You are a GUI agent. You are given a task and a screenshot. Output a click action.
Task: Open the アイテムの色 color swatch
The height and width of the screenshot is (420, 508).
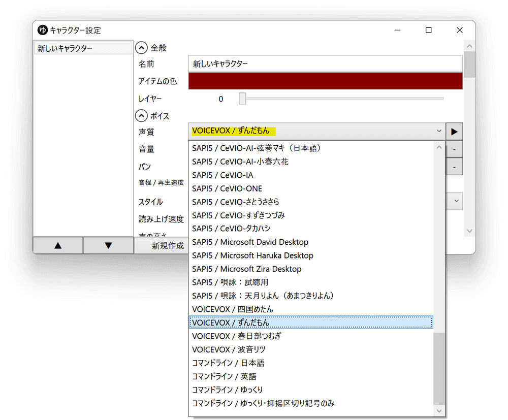pyautogui.click(x=326, y=81)
